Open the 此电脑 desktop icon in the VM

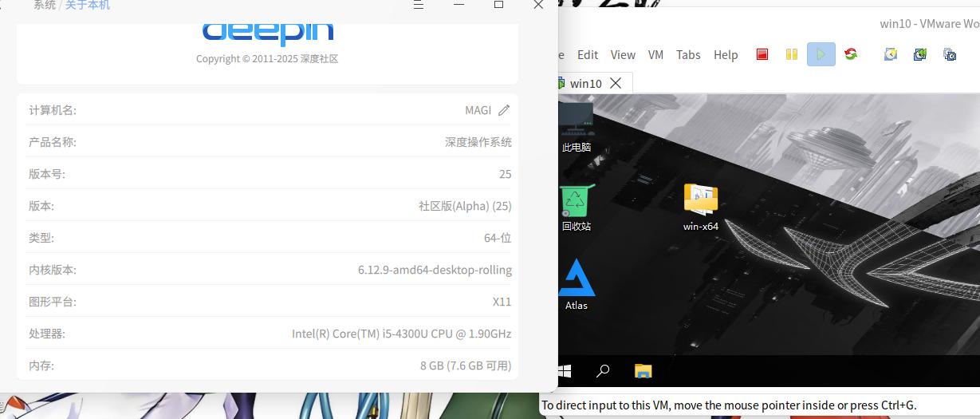[577, 126]
